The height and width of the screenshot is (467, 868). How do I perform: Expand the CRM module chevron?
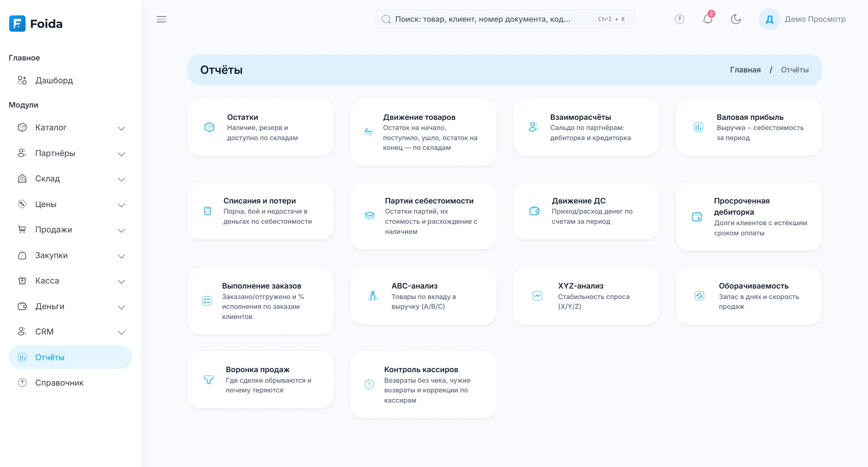122,332
